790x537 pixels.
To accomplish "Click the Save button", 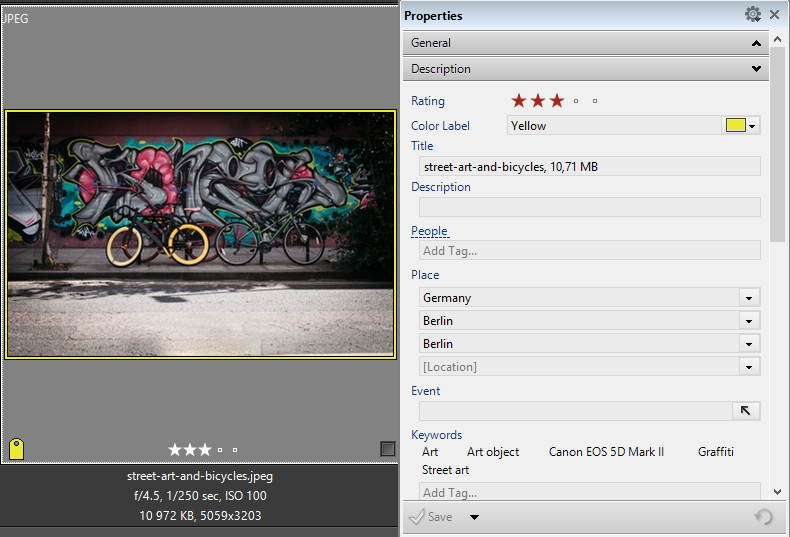I will coord(431,517).
